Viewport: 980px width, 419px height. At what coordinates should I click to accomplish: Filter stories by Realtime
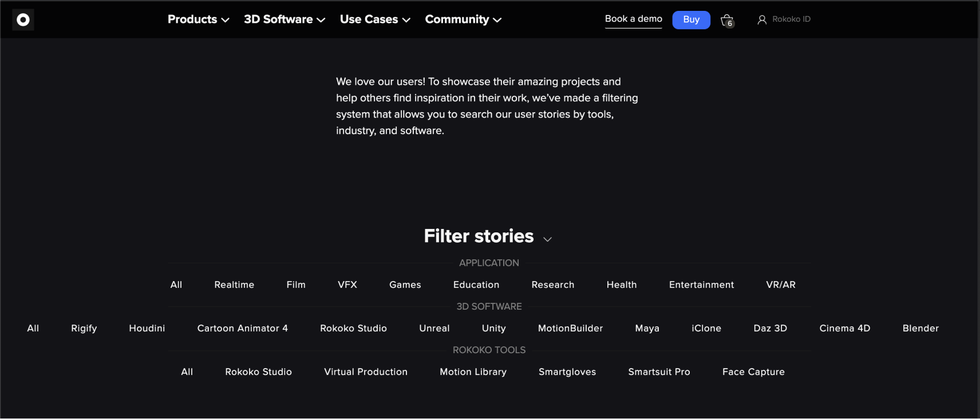click(x=234, y=285)
